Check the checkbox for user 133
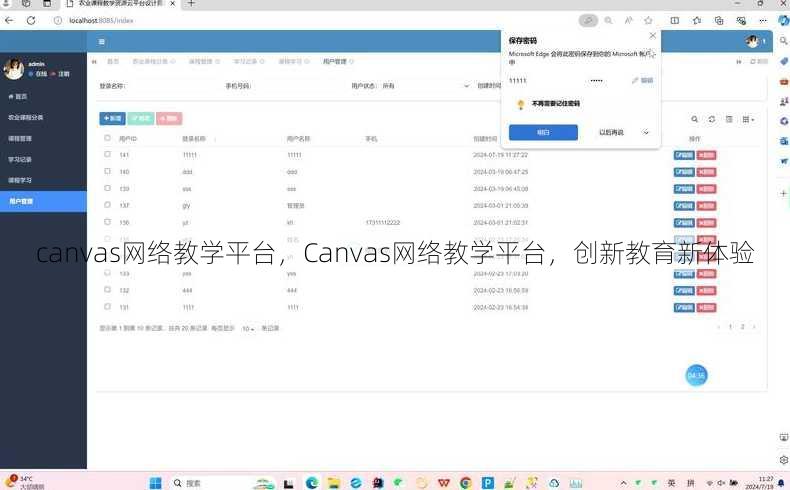Viewport: 790px width, 490px height. (x=107, y=272)
